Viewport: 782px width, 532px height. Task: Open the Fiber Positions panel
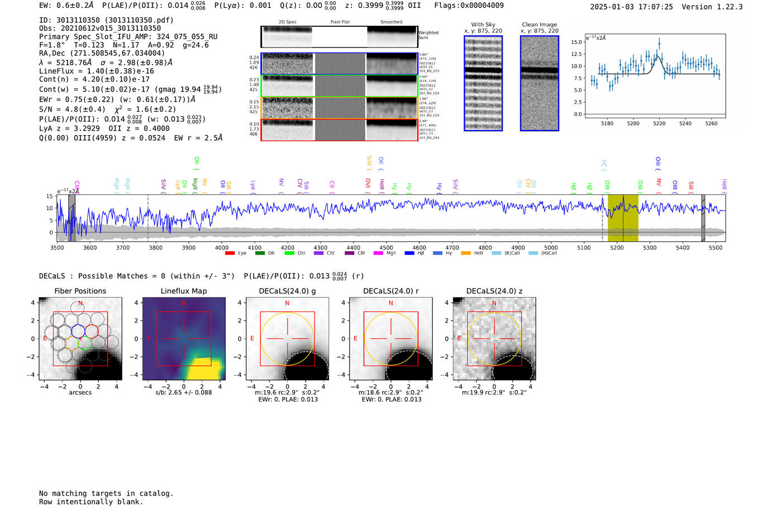[80, 339]
